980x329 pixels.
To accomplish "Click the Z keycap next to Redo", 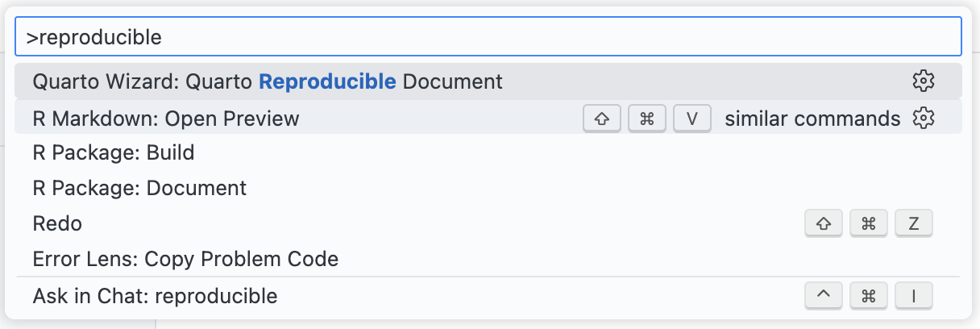I will pyautogui.click(x=913, y=224).
